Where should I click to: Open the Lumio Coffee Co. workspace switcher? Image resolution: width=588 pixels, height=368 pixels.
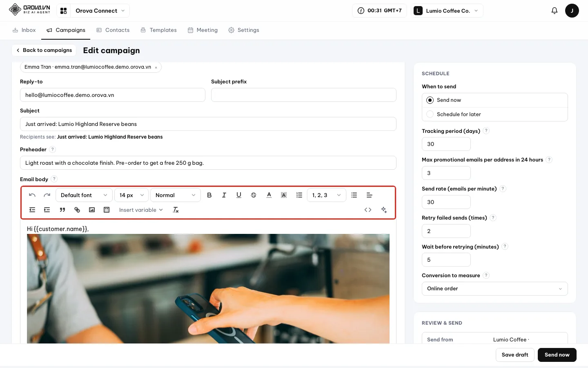point(447,11)
